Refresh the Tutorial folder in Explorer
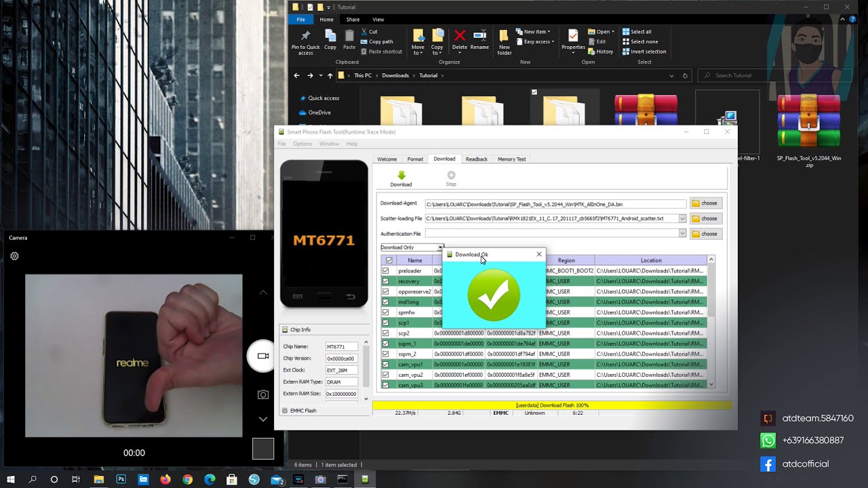This screenshot has height=488, width=868. click(686, 75)
